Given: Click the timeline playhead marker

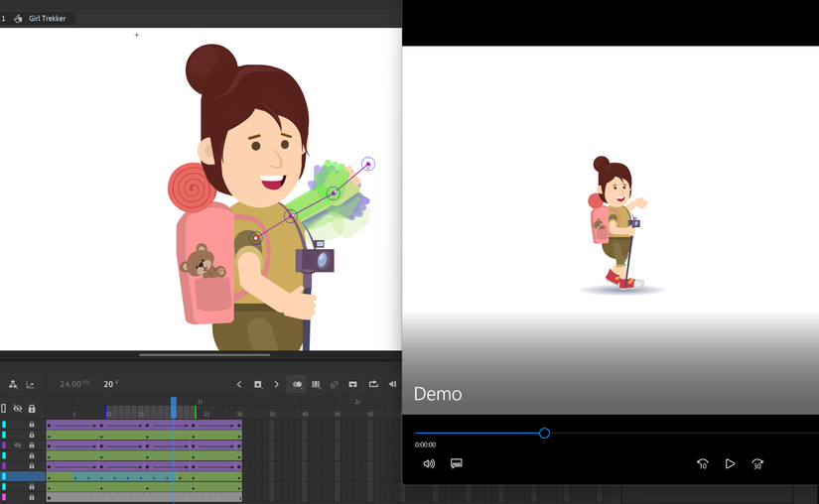Looking at the screenshot, I should click(174, 405).
